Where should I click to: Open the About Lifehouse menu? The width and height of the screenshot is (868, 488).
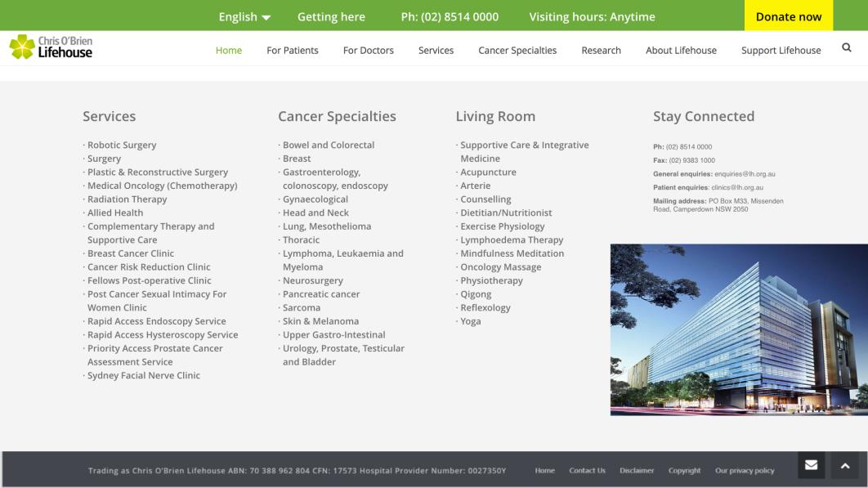pyautogui.click(x=681, y=51)
